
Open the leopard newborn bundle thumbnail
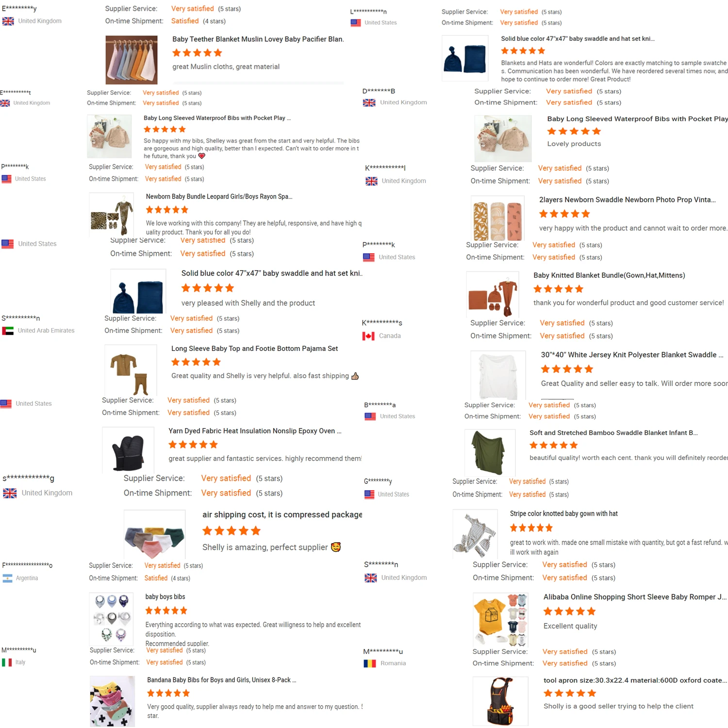(112, 215)
